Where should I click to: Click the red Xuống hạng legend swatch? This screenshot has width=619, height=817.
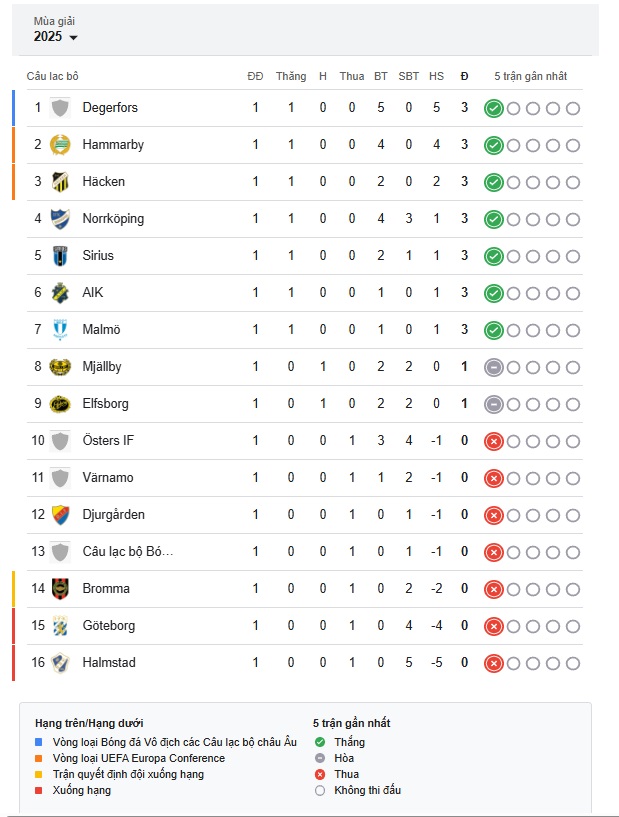pos(39,790)
